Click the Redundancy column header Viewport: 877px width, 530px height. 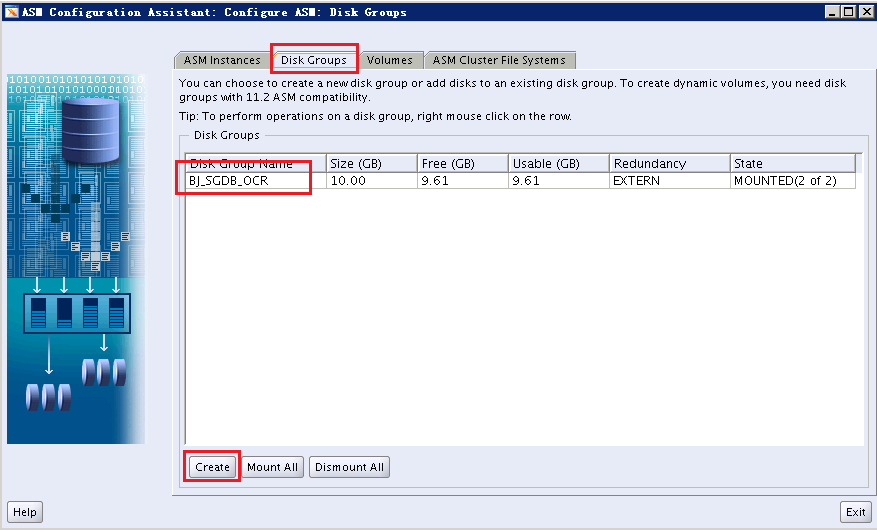[x=669, y=163]
